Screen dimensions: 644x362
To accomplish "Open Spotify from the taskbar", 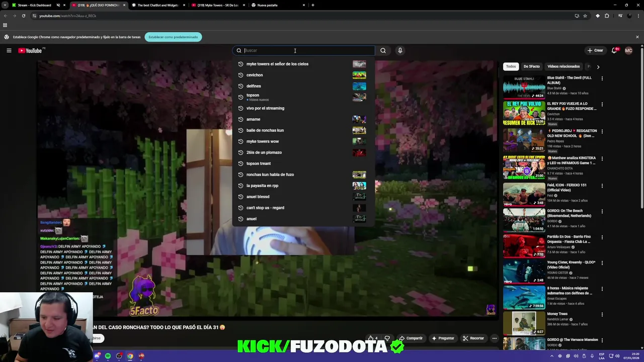I will (108, 356).
